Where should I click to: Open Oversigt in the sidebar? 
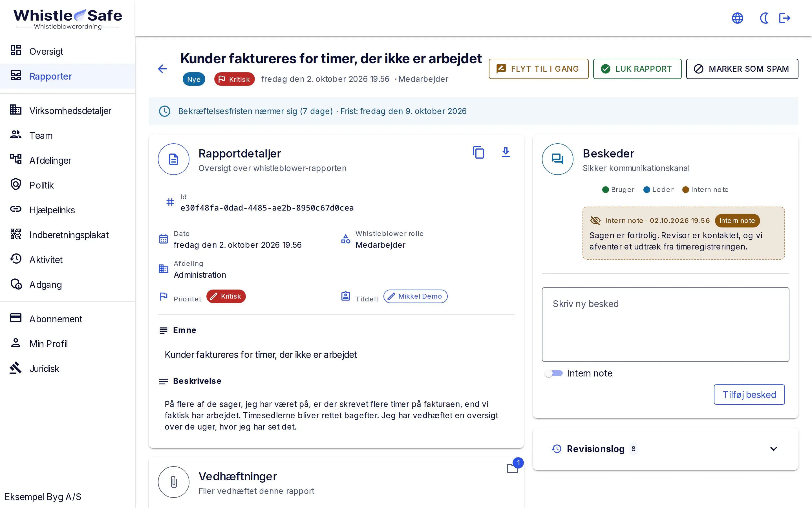67,51
